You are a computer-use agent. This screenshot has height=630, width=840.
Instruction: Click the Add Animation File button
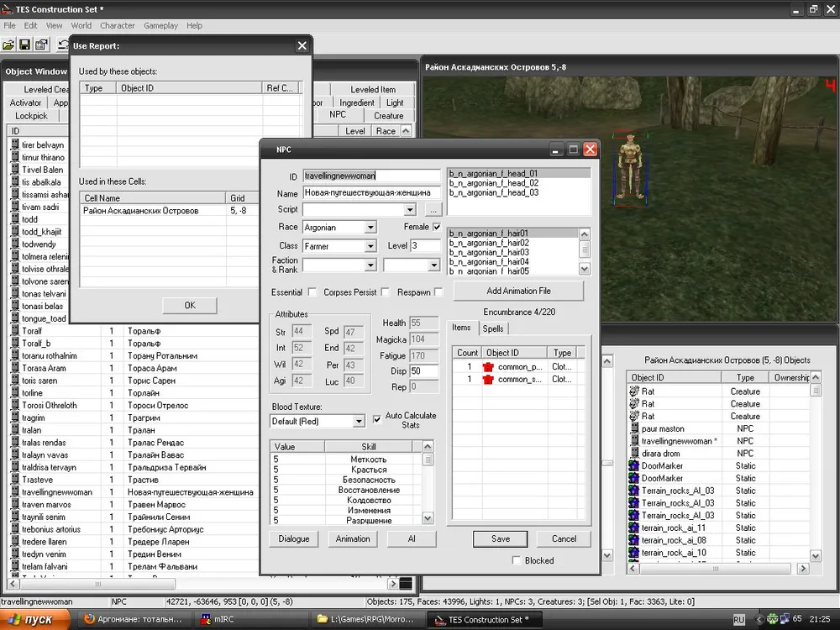coord(518,291)
